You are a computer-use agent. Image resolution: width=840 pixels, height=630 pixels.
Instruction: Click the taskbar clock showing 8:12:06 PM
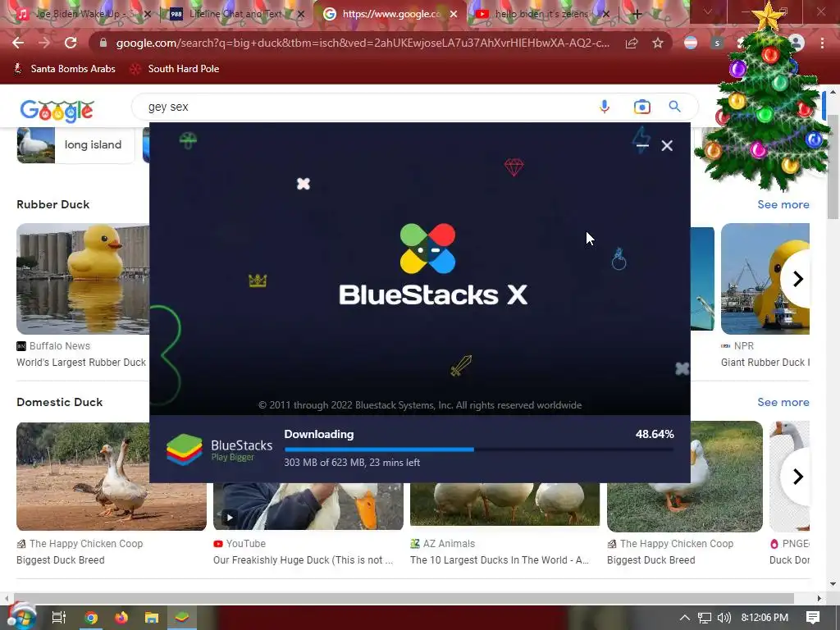pyautogui.click(x=765, y=618)
